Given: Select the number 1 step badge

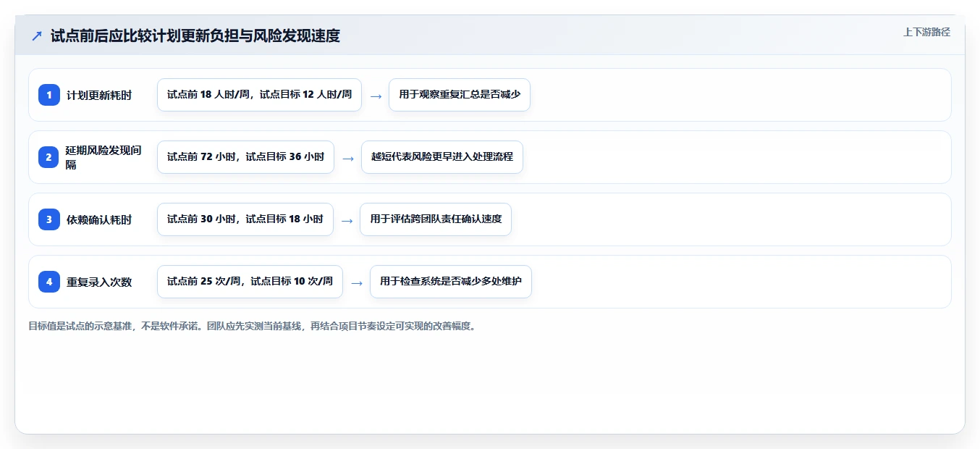Looking at the screenshot, I should pyautogui.click(x=49, y=95).
